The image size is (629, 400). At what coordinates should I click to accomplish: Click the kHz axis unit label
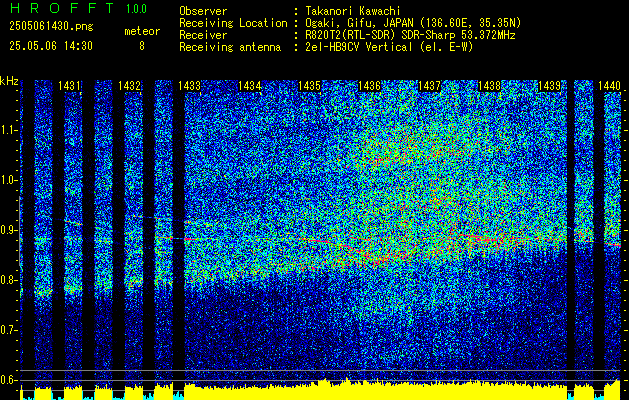pos(9,81)
